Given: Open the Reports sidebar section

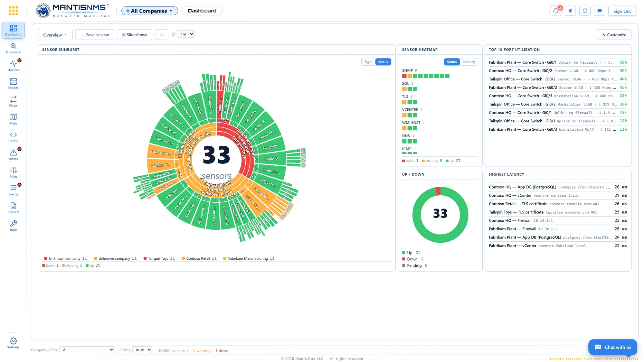Looking at the screenshot, I should [x=13, y=208].
